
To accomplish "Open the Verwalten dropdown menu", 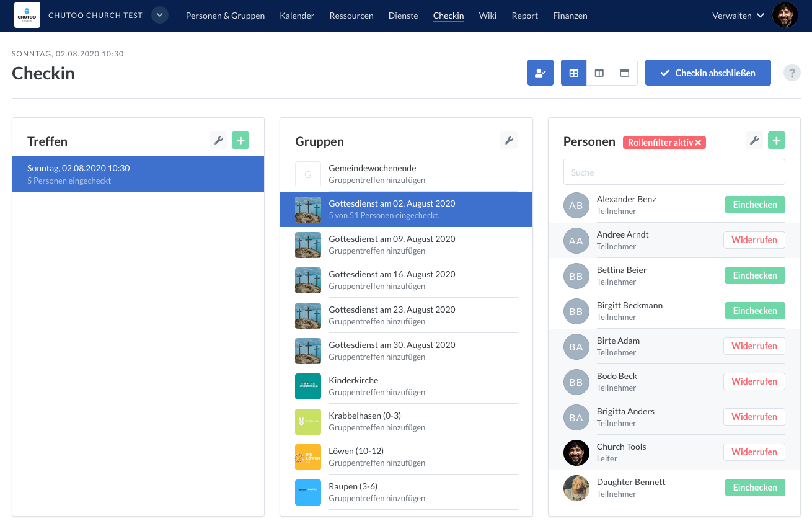I will [x=738, y=16].
